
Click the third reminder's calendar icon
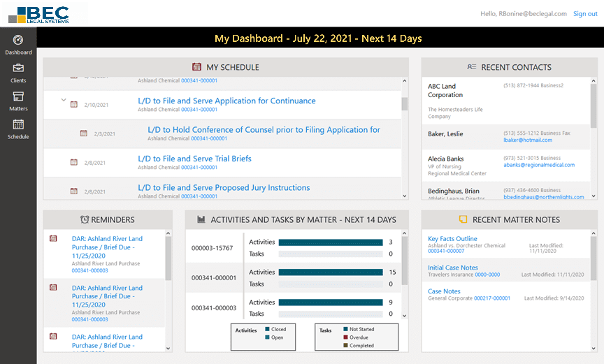coord(53,336)
